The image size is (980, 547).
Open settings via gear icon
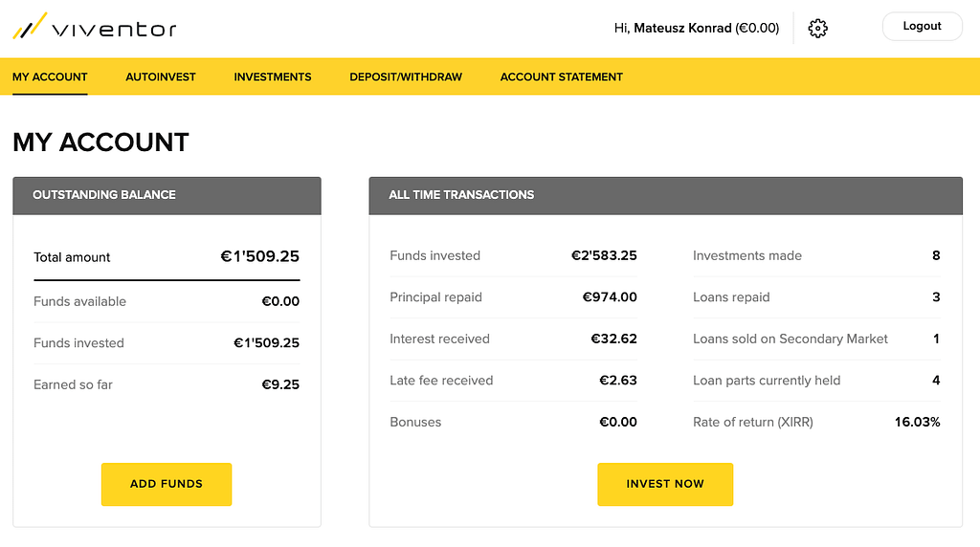(x=817, y=28)
